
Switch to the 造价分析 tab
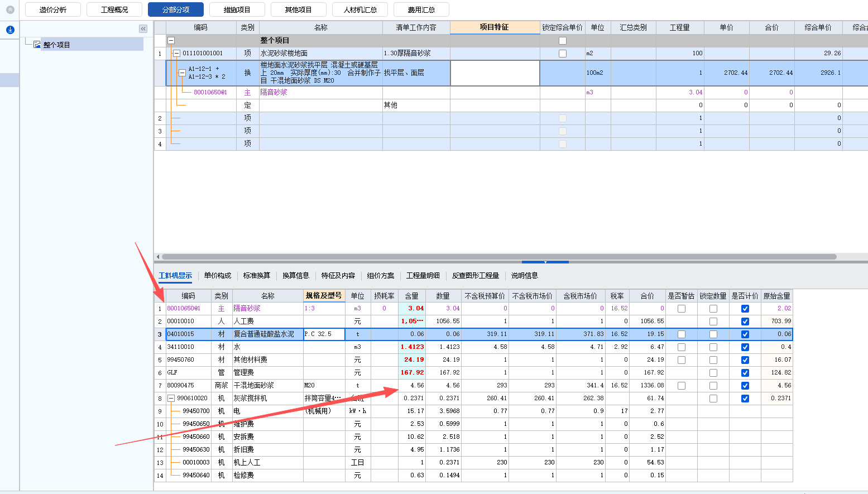[x=52, y=9]
